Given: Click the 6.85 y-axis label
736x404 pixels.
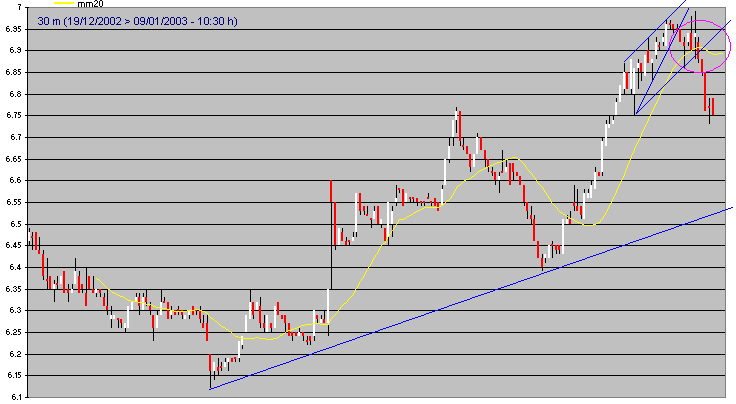Looking at the screenshot, I should point(14,72).
